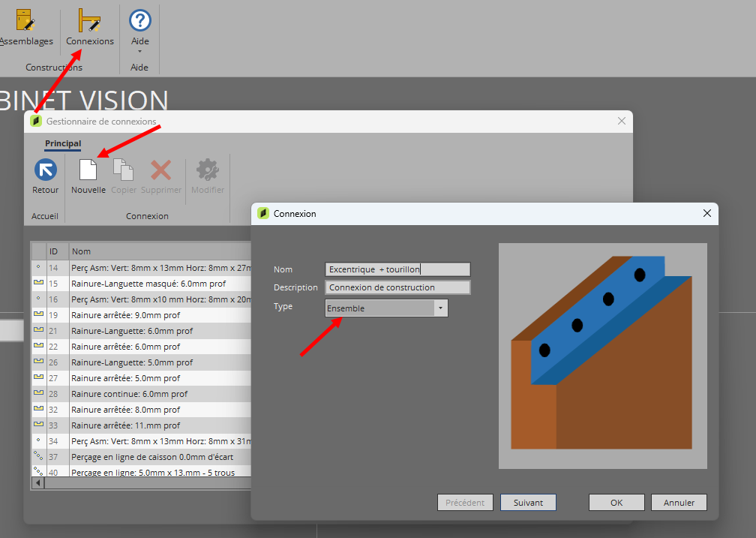Click the groove icon of row 33
756x538 pixels.
(x=38, y=424)
